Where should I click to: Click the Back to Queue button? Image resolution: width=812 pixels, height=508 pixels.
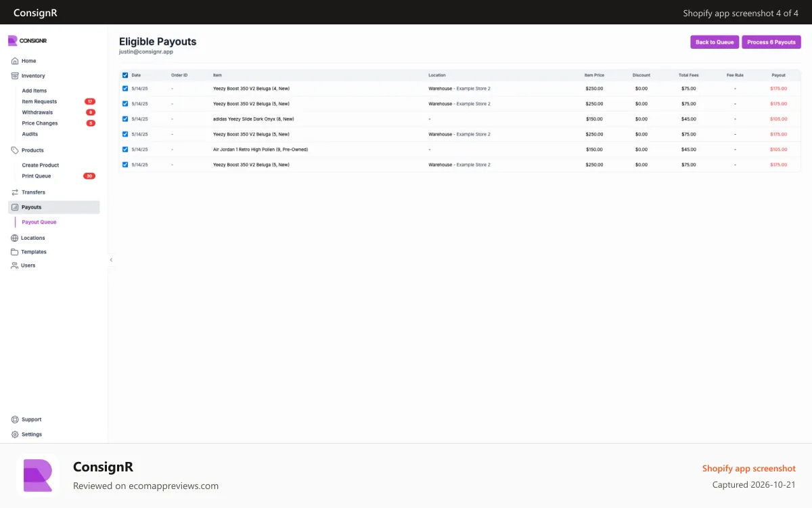[x=715, y=42]
